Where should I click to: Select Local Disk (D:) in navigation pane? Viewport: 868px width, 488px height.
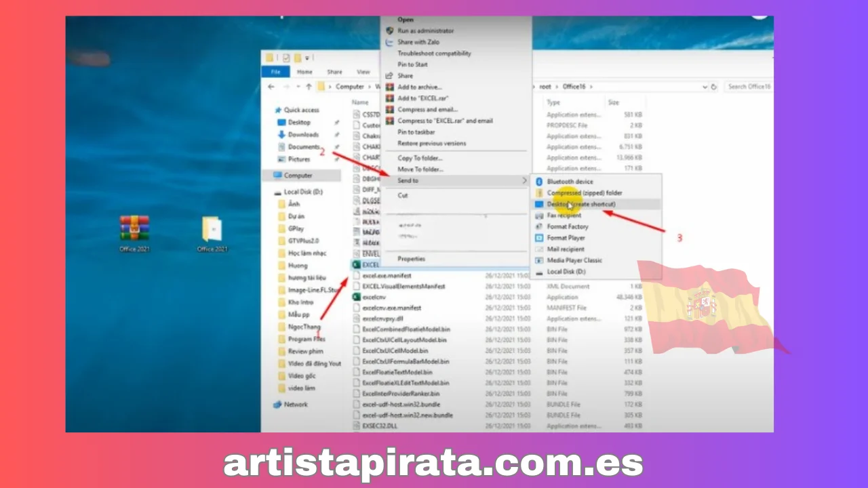click(302, 192)
